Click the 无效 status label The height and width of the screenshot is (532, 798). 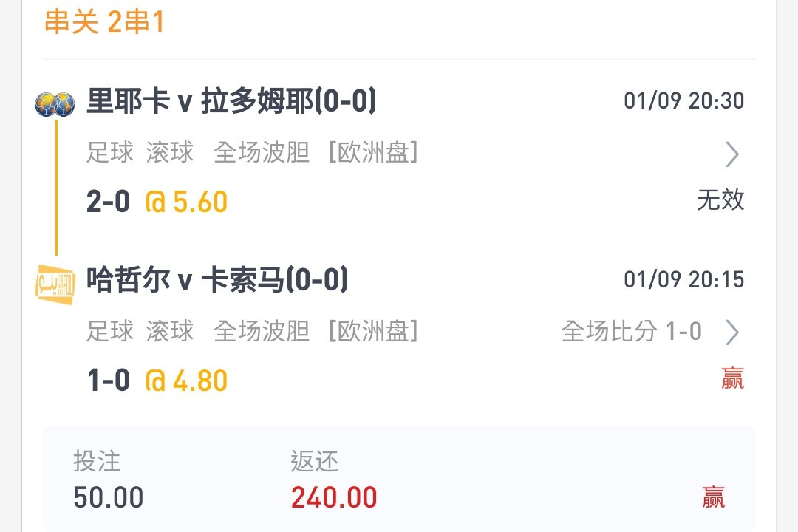click(720, 199)
